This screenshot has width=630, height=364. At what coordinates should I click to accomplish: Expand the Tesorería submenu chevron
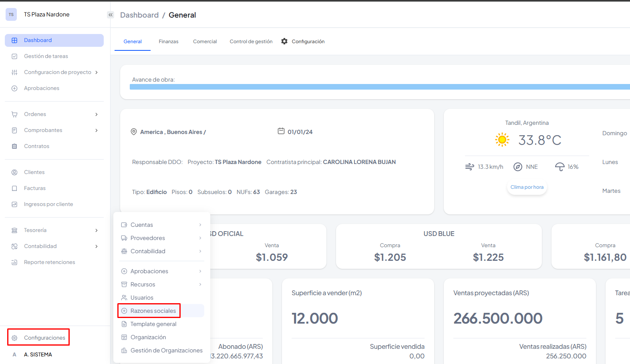tap(97, 230)
